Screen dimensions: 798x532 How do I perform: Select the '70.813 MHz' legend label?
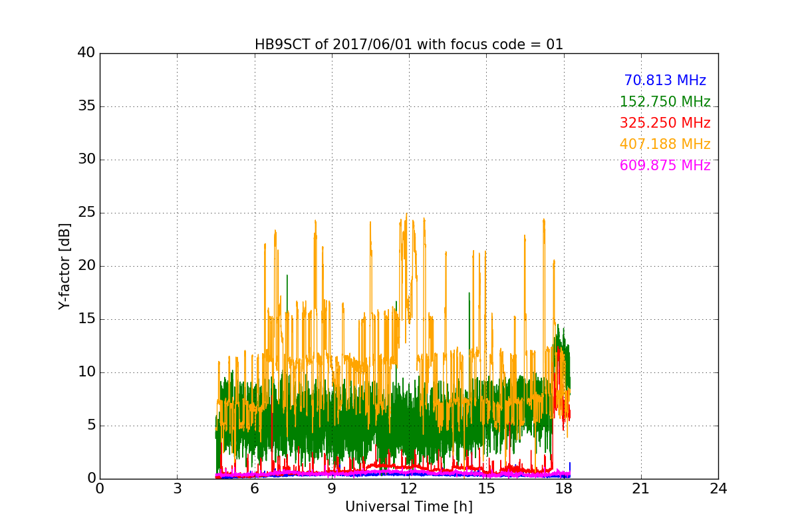point(665,80)
